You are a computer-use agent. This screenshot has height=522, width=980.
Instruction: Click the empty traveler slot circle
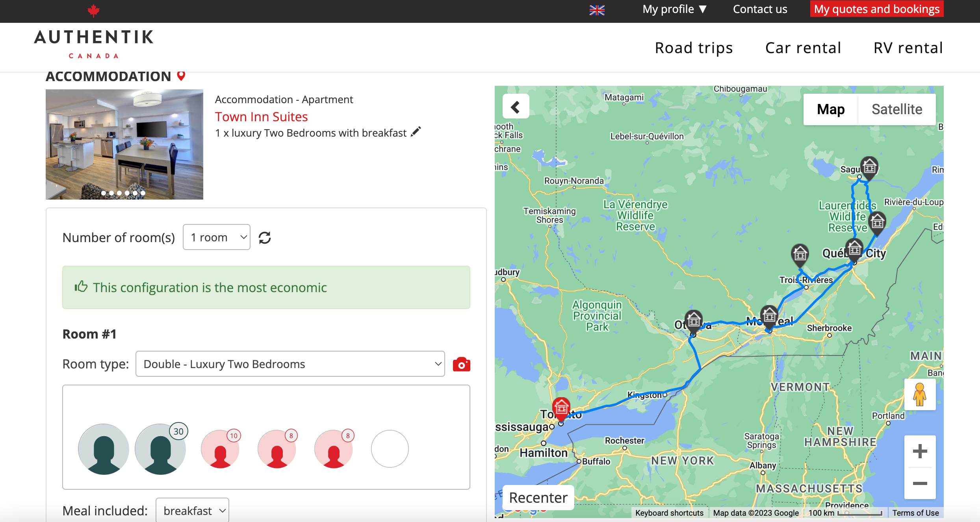pyautogui.click(x=390, y=449)
